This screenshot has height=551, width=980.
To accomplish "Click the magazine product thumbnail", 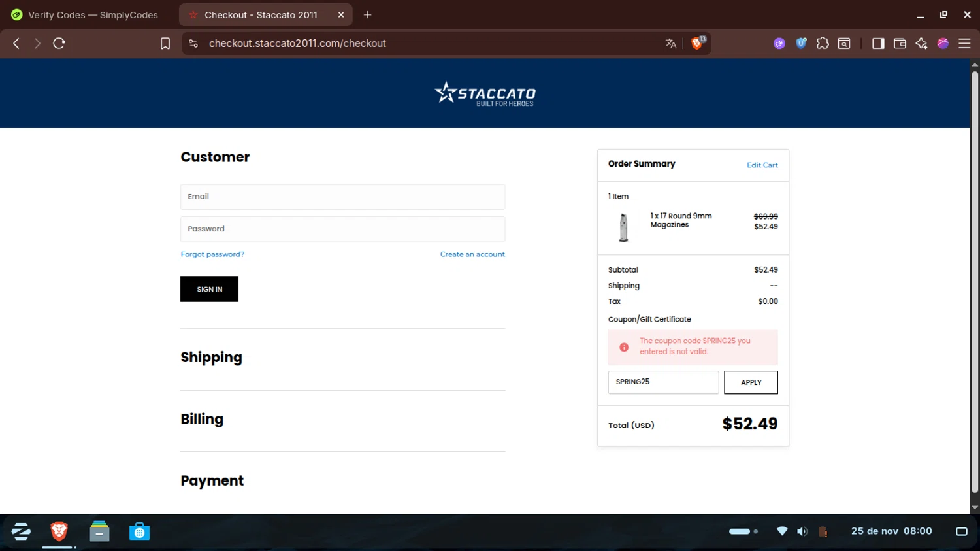I will click(623, 227).
